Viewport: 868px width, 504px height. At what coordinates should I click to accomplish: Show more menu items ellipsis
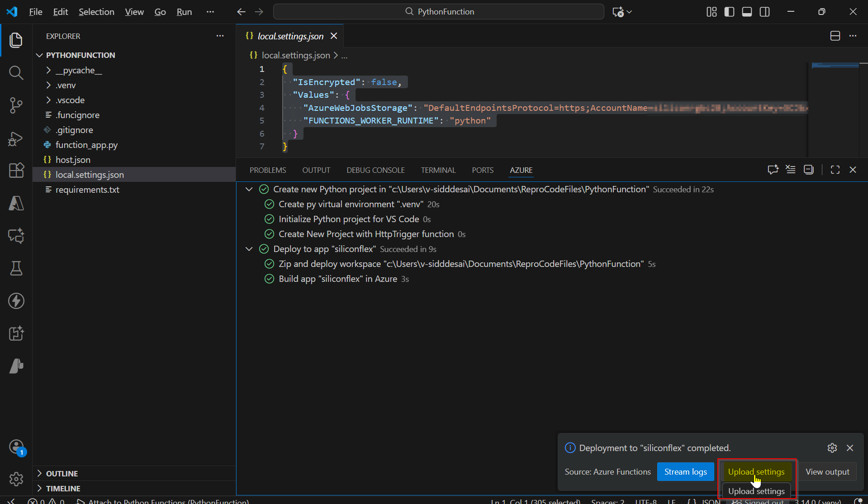click(x=210, y=12)
